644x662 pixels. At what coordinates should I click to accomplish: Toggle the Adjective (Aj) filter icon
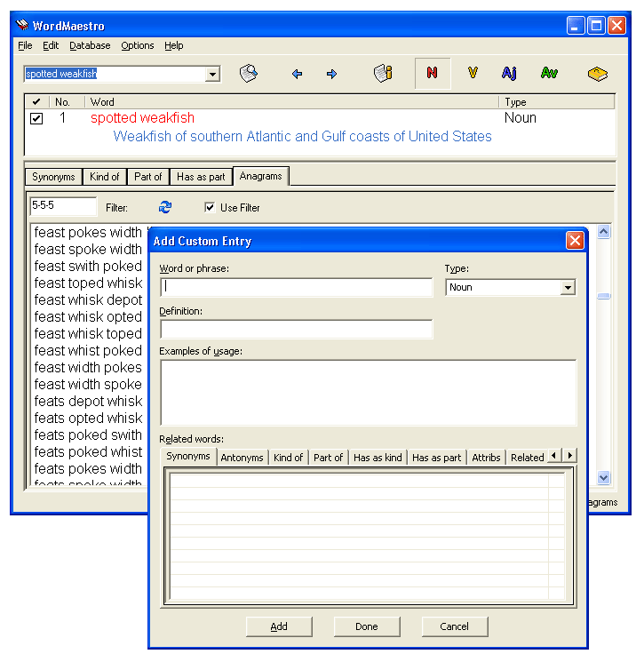tap(509, 73)
